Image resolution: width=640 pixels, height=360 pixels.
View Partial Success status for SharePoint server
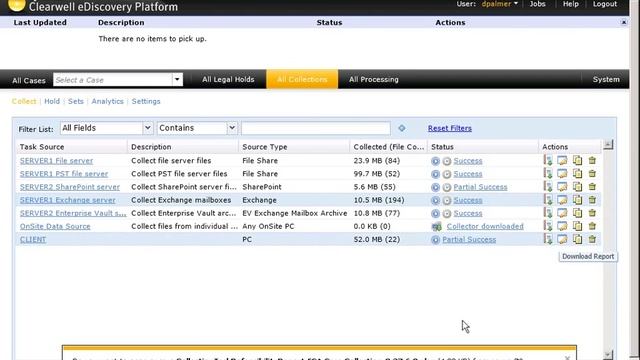(480, 187)
